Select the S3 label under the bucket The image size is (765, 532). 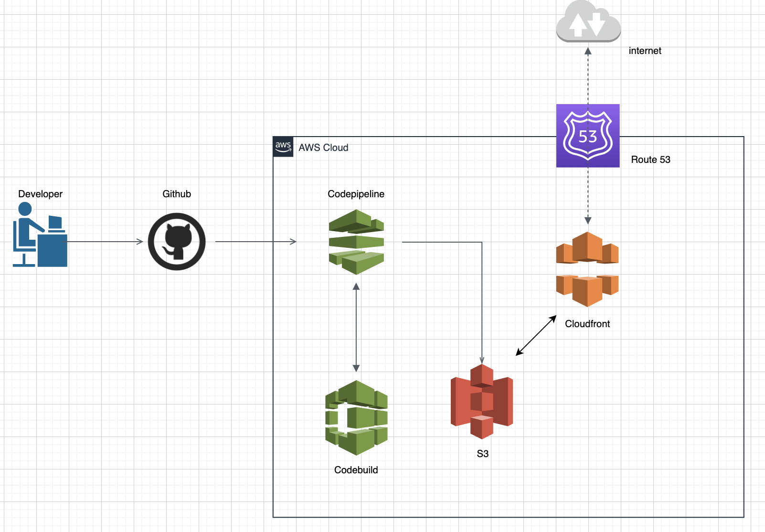coord(482,454)
